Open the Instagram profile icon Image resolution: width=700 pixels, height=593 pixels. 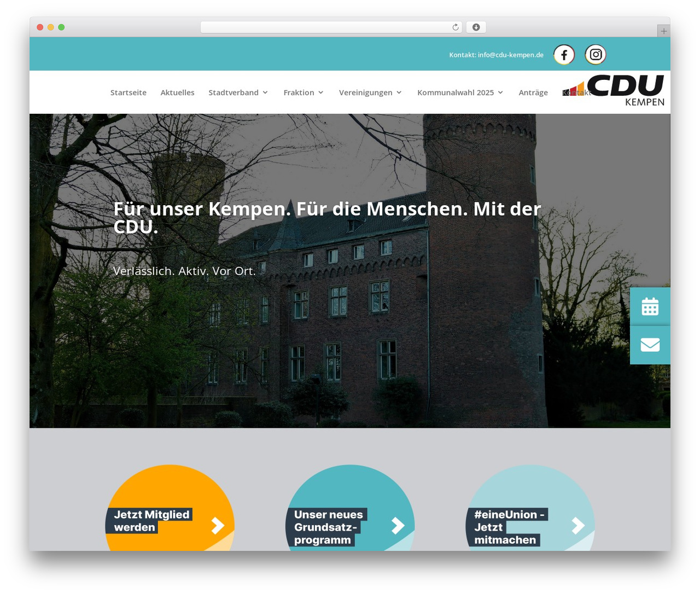(596, 55)
